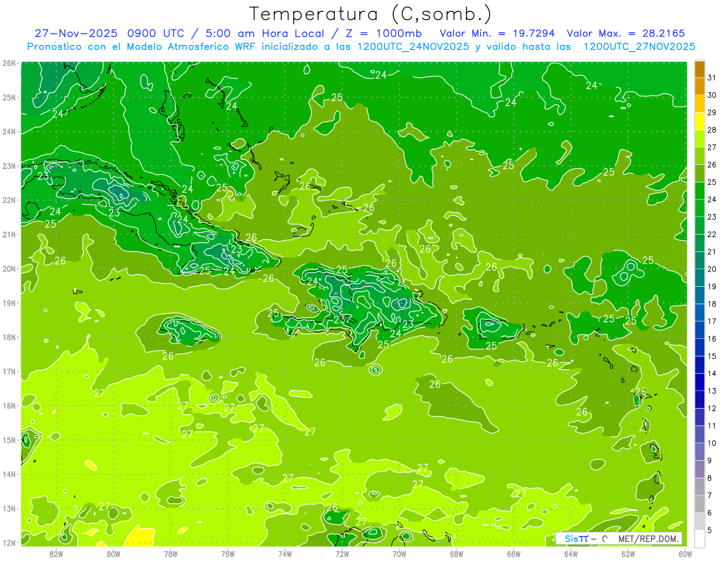728x562 pixels.
Task: Click the 'Valor Min. = 19.7294' readout
Action: pyautogui.click(x=497, y=33)
